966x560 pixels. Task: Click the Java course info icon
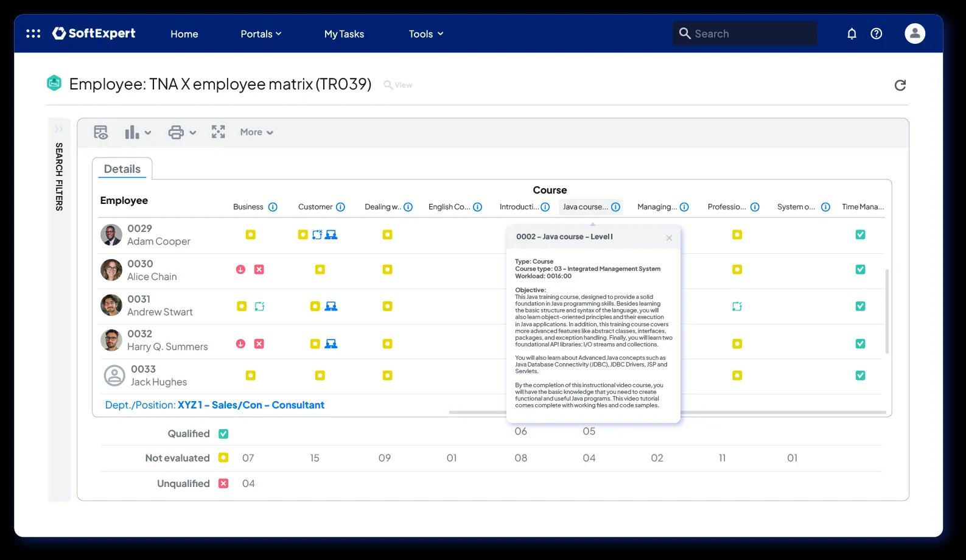tap(615, 207)
